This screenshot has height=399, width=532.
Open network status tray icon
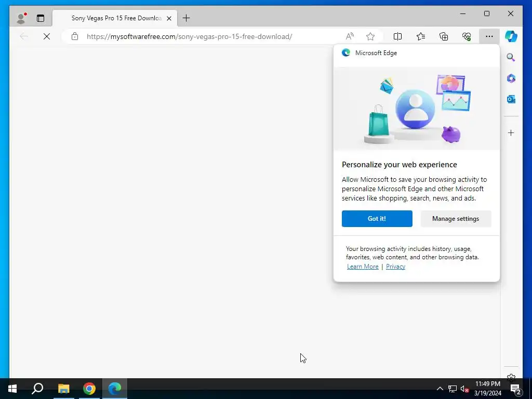(453, 389)
